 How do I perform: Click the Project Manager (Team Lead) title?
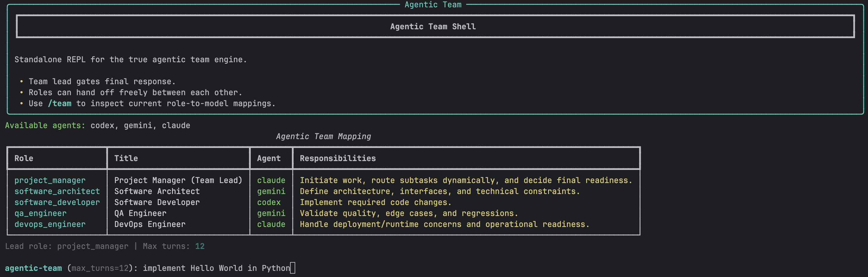(x=178, y=180)
